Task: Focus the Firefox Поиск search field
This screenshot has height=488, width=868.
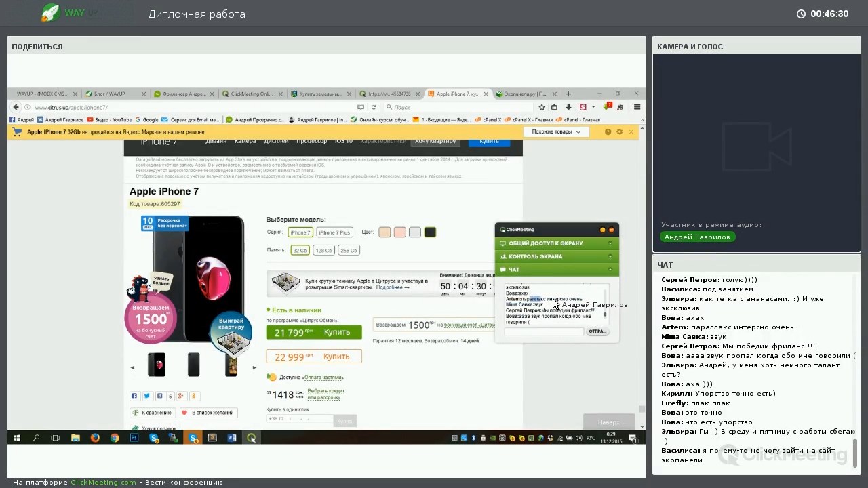Action: (458, 107)
